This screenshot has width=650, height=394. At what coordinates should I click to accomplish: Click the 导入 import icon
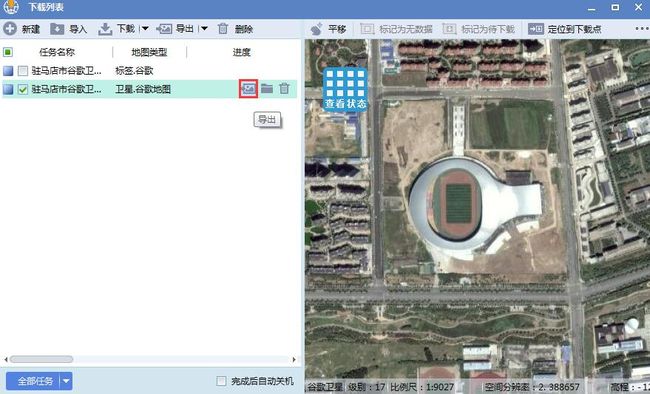click(57, 29)
